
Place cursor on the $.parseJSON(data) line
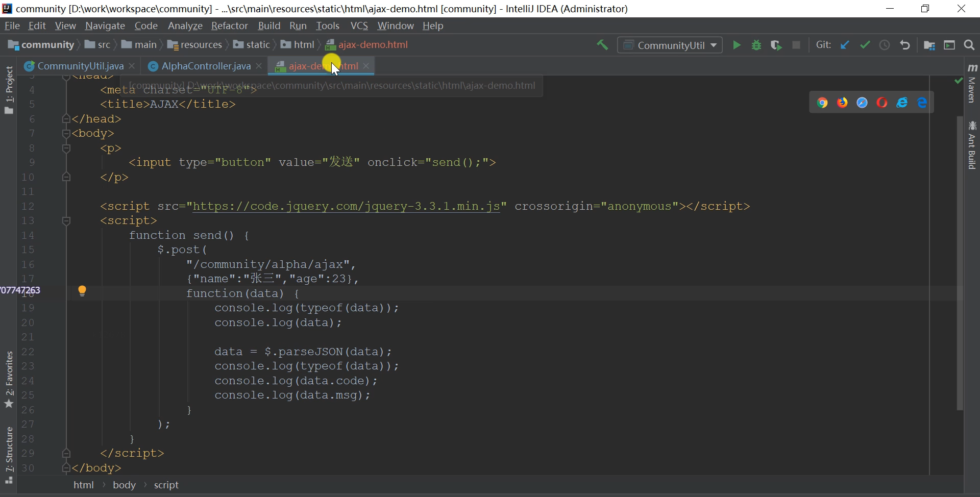click(x=303, y=352)
